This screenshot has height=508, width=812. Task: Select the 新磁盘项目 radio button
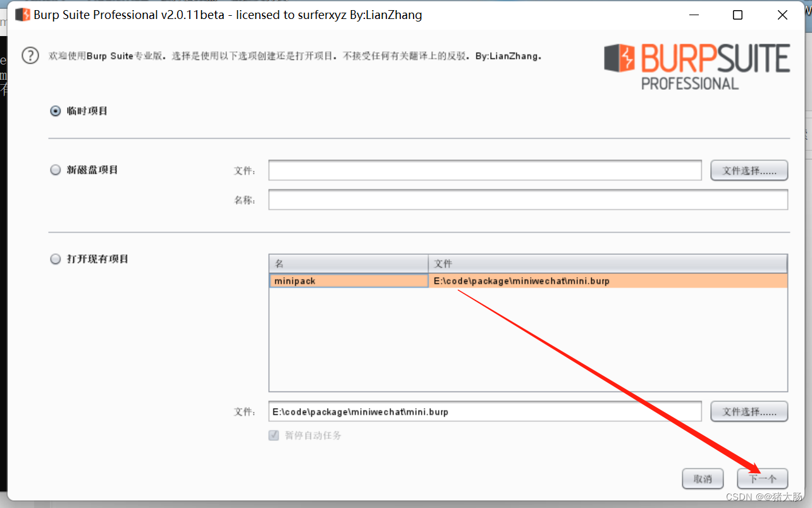(x=55, y=170)
